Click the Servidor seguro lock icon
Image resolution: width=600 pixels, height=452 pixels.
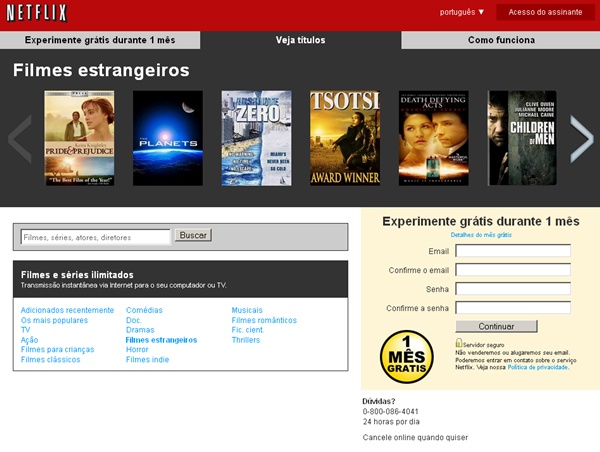click(x=459, y=343)
